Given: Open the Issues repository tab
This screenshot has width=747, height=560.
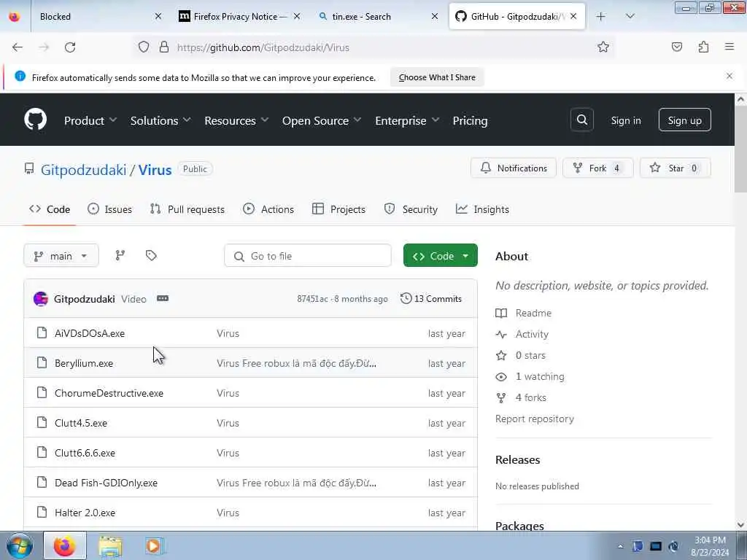Looking at the screenshot, I should 109,209.
